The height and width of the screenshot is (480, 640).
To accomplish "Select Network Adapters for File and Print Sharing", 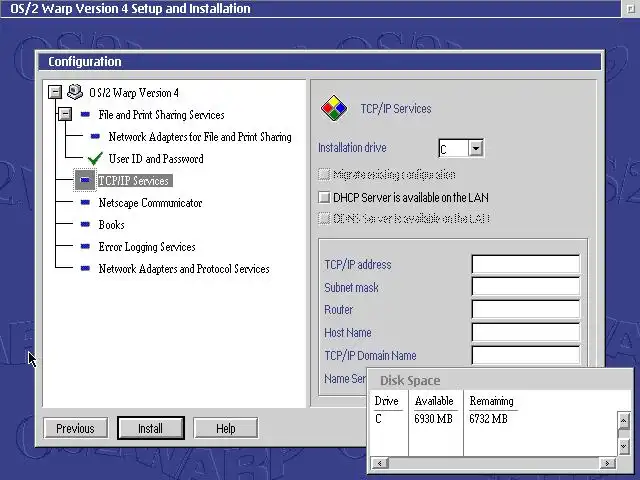I will (200, 137).
